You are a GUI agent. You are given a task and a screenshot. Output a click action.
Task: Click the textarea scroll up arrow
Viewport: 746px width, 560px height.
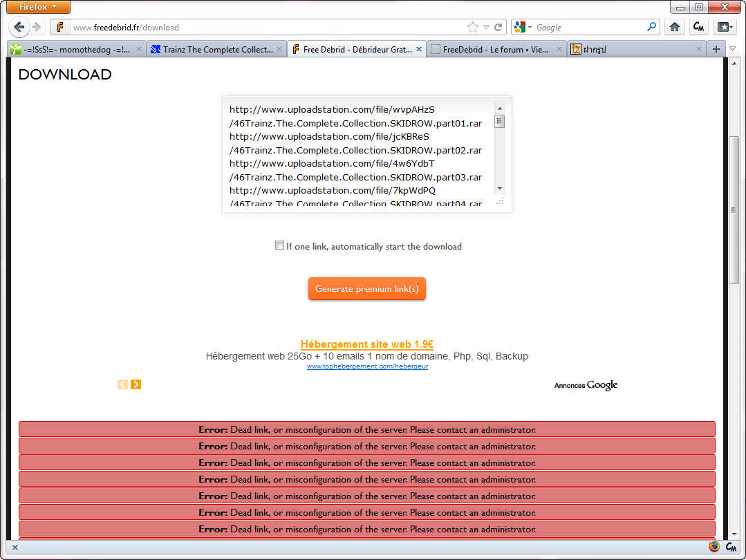point(500,109)
